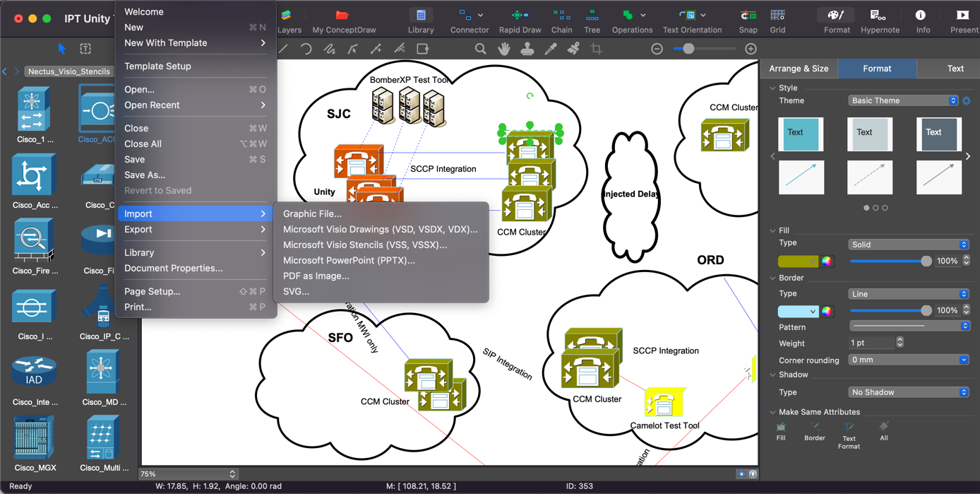This screenshot has height=494, width=980.
Task: Select the freehand curve tool
Action: [x=329, y=49]
